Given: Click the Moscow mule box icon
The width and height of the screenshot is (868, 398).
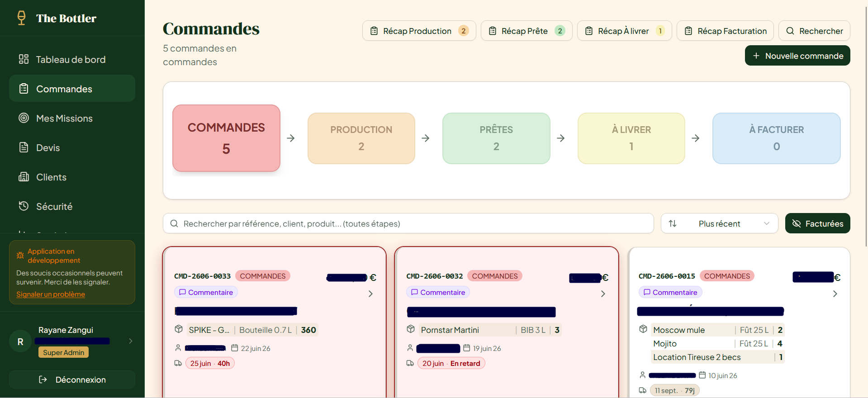Looking at the screenshot, I should pos(643,329).
